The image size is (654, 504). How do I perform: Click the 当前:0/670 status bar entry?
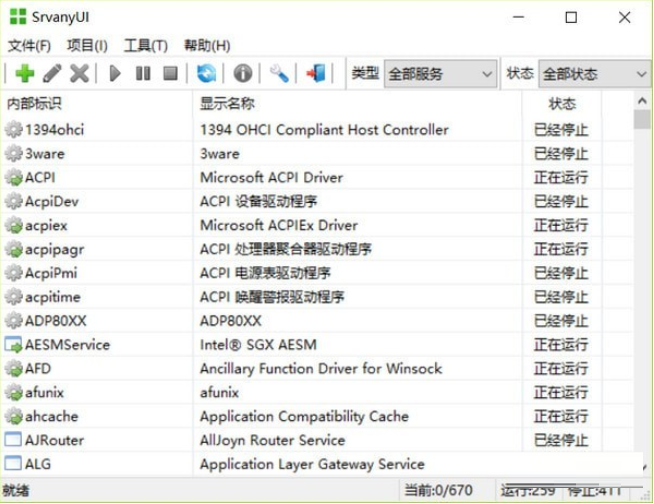click(438, 490)
